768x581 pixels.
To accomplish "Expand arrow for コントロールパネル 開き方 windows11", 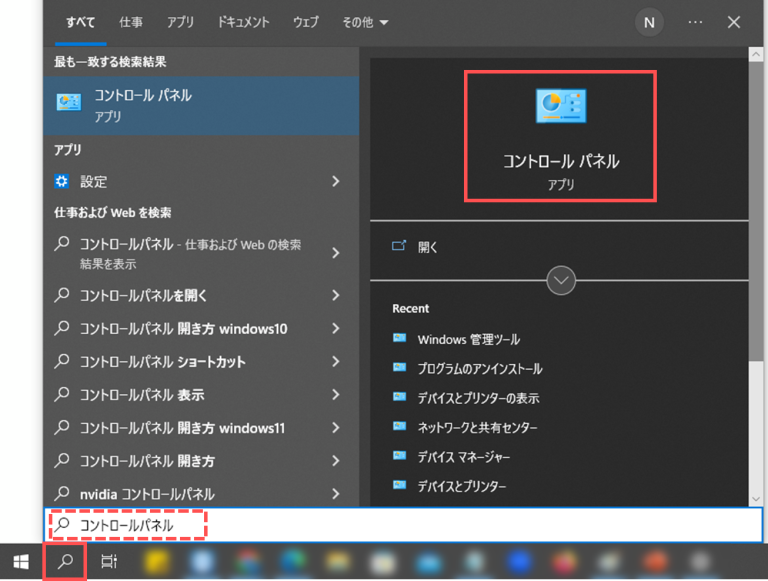I will click(x=336, y=428).
